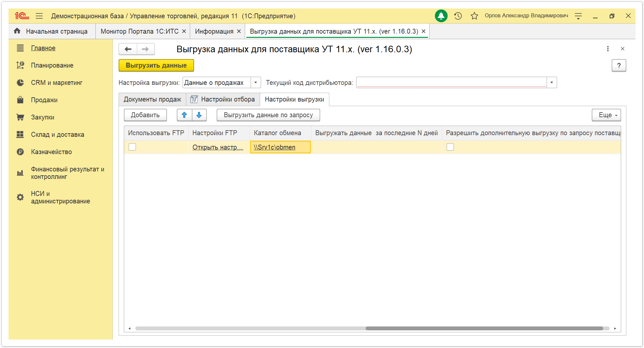
Task: Toggle Использовать FTP checkbox
Action: coord(132,147)
